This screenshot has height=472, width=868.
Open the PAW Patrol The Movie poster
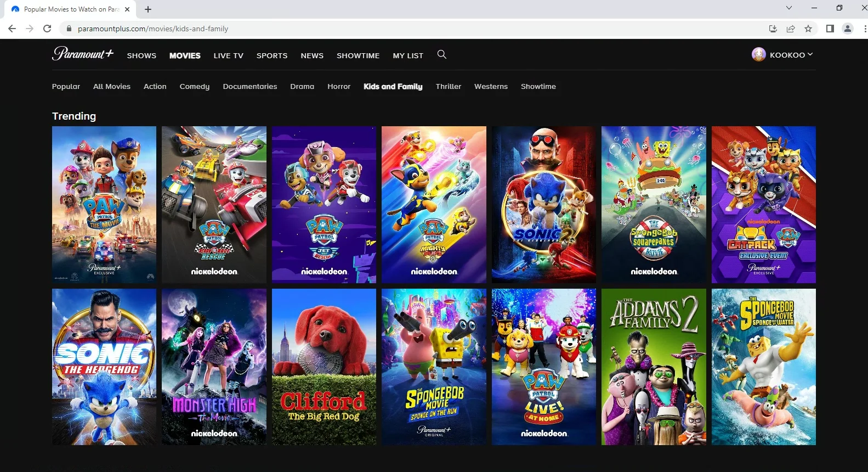coord(104,205)
